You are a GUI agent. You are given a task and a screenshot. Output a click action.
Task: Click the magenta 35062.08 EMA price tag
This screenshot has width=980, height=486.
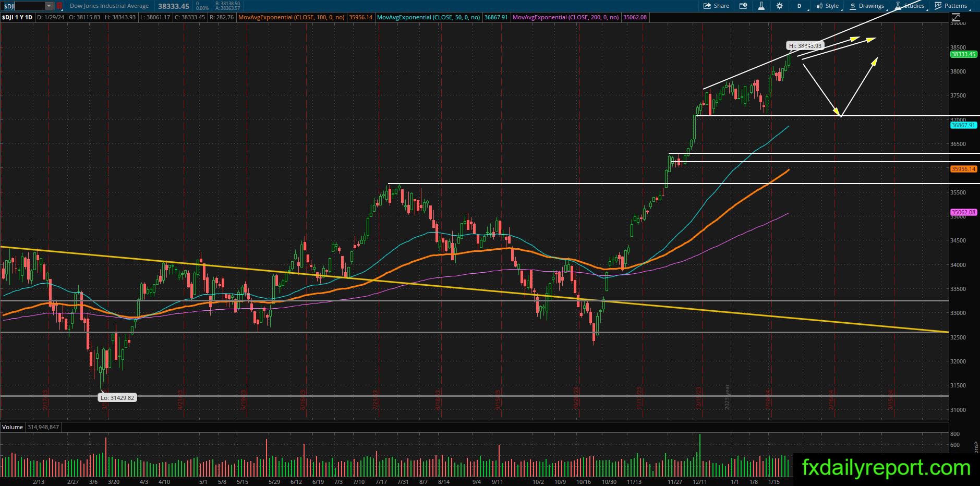click(x=963, y=212)
